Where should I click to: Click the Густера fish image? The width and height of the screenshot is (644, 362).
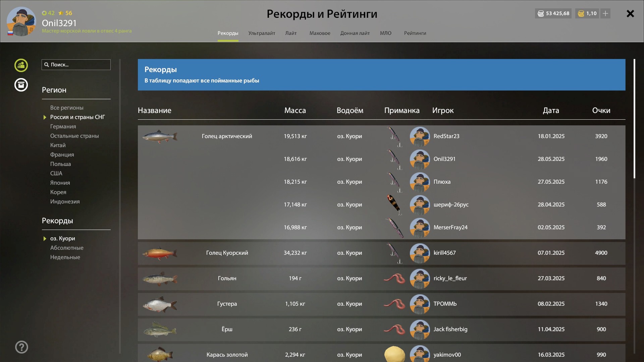[x=160, y=304]
